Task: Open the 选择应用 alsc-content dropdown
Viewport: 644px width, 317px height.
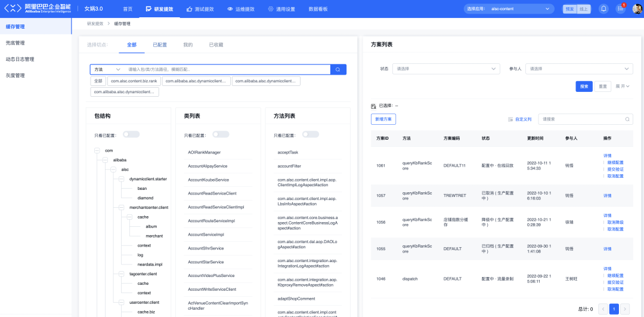Action: tap(509, 8)
